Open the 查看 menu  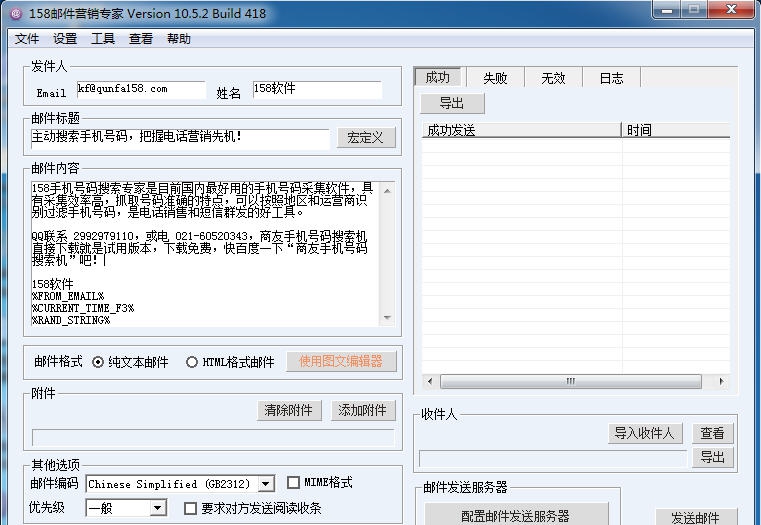pos(141,39)
